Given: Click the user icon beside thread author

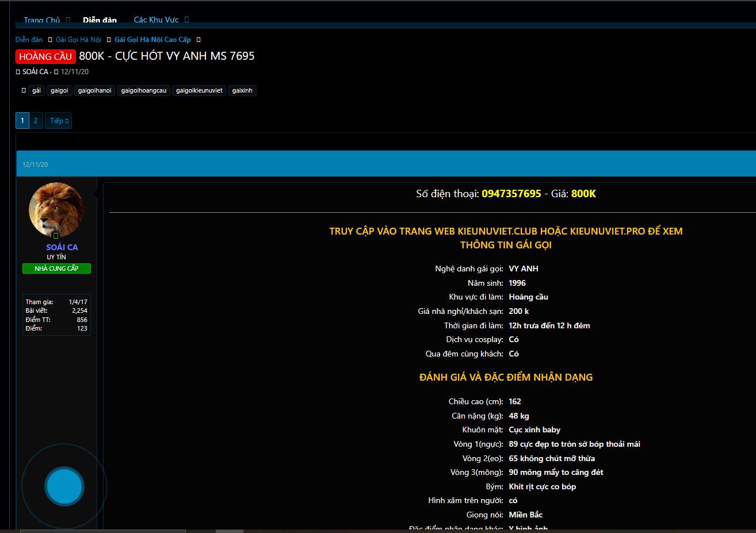Looking at the screenshot, I should (x=18, y=72).
